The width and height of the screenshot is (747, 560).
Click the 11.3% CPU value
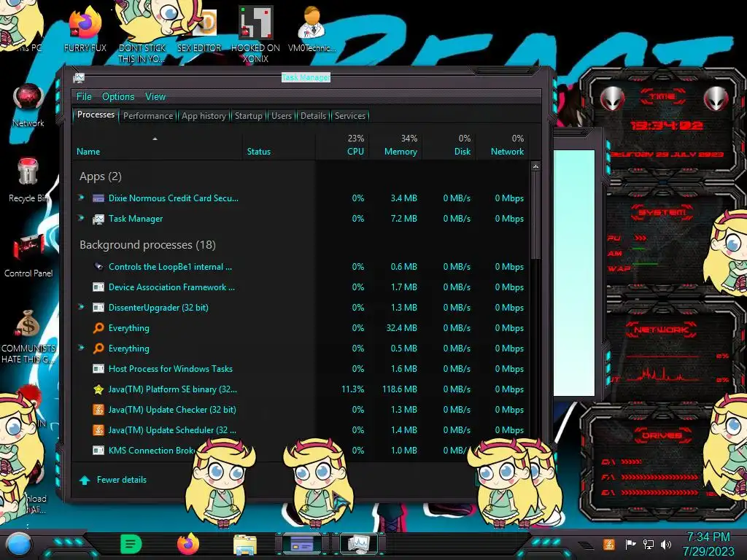pyautogui.click(x=352, y=389)
